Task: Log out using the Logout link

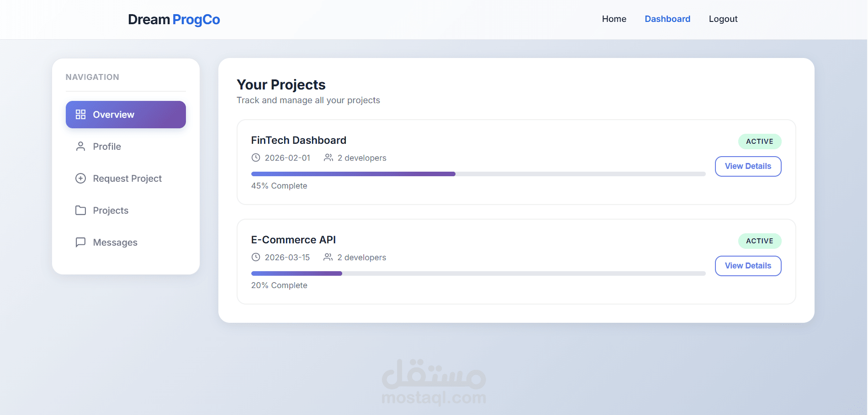Action: pos(723,19)
